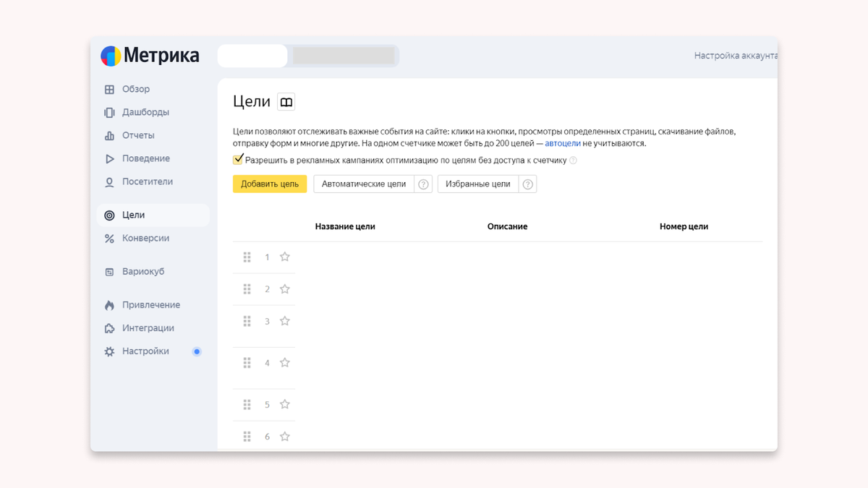Click the Название цели column header
868x488 pixels.
(345, 226)
